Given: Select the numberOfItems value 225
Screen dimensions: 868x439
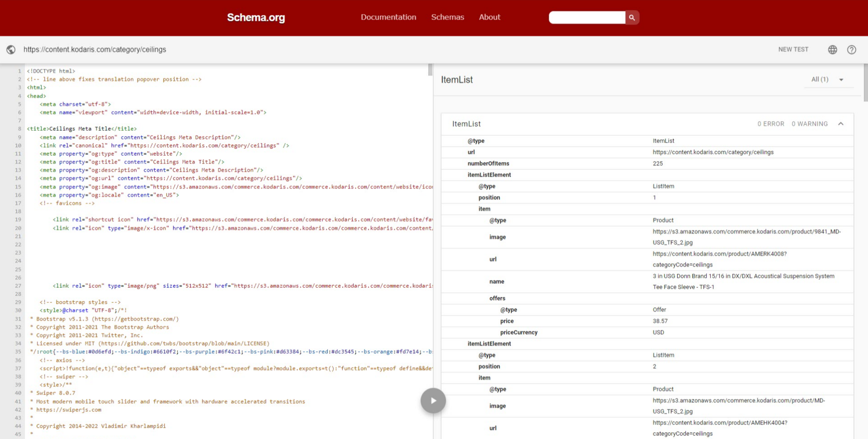Looking at the screenshot, I should point(658,163).
